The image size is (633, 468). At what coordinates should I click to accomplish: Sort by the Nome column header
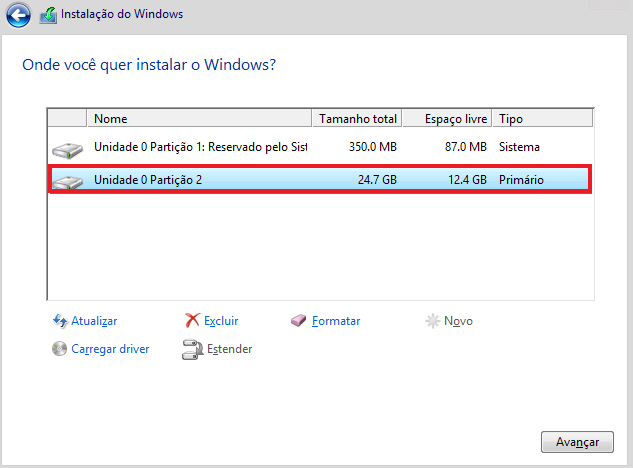[199, 118]
